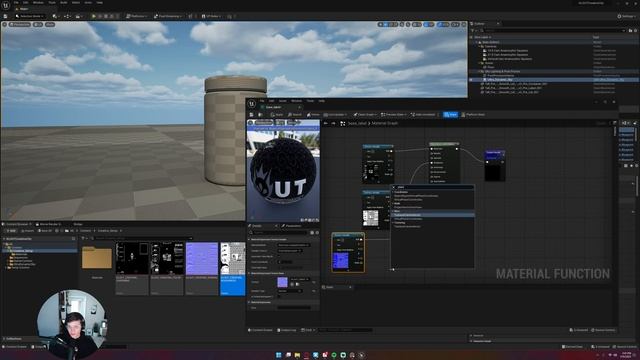Toggle Hide Unrelated in material editor

[424, 115]
